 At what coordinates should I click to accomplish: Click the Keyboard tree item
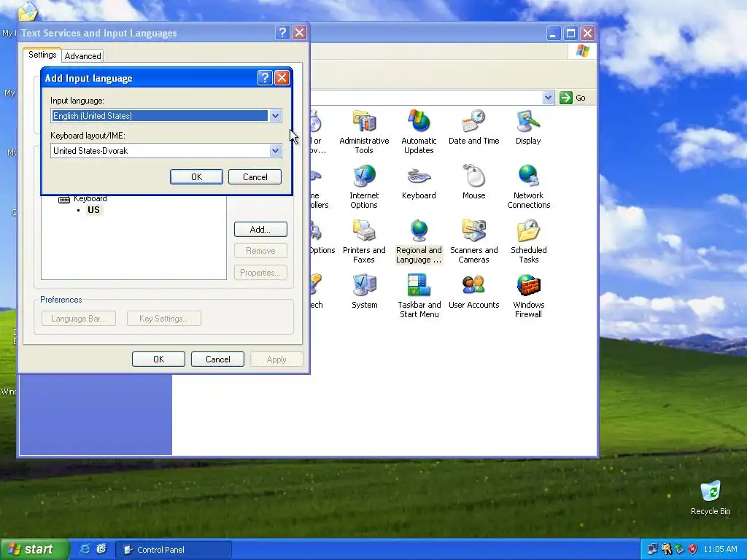[x=90, y=198]
